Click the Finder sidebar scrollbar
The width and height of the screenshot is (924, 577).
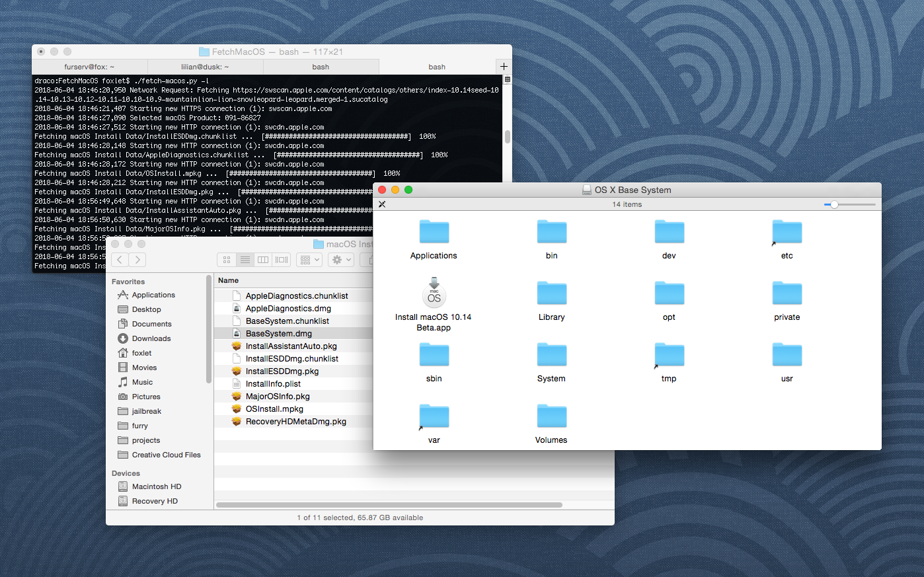pos(209,329)
